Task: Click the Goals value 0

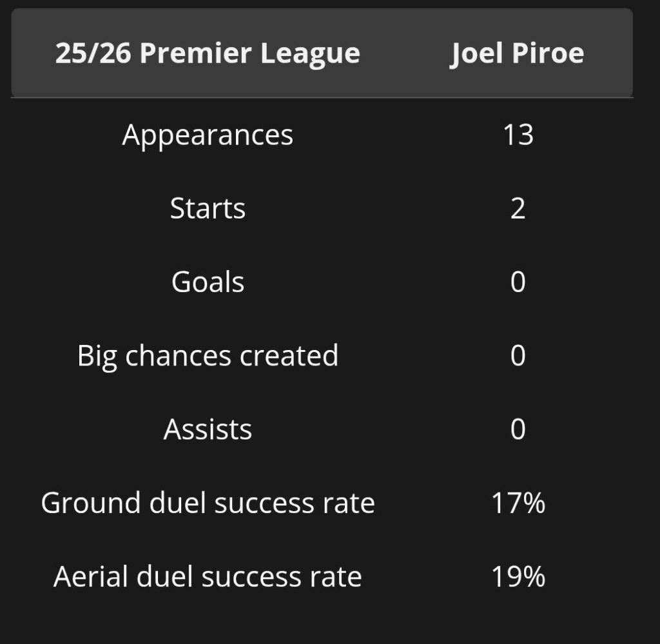Action: click(518, 282)
